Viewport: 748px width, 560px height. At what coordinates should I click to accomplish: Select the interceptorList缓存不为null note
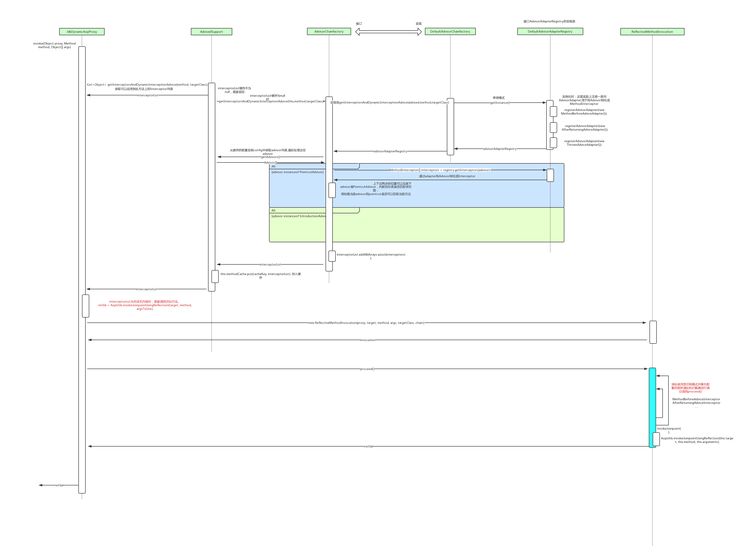[x=234, y=90]
